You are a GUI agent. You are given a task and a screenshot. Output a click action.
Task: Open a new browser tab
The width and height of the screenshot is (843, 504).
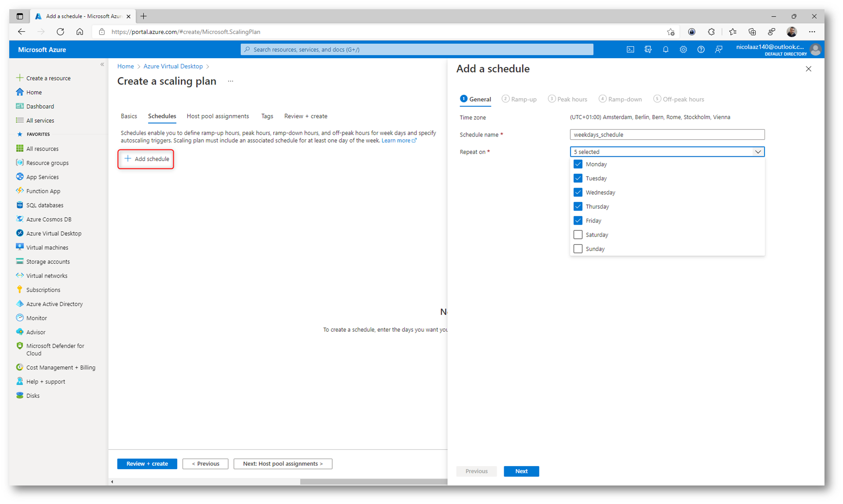pos(143,16)
